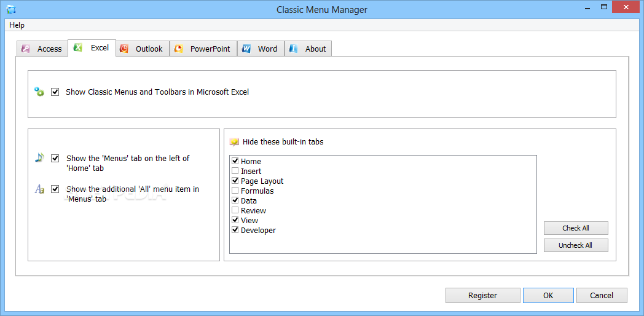This screenshot has width=644, height=316.
Task: Click the Uncheck All button
Action: [576, 245]
